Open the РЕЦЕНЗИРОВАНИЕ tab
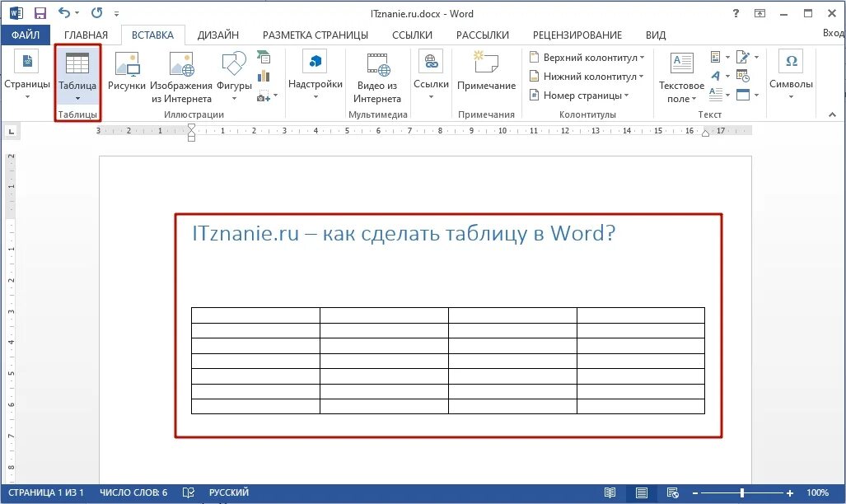 [x=577, y=35]
